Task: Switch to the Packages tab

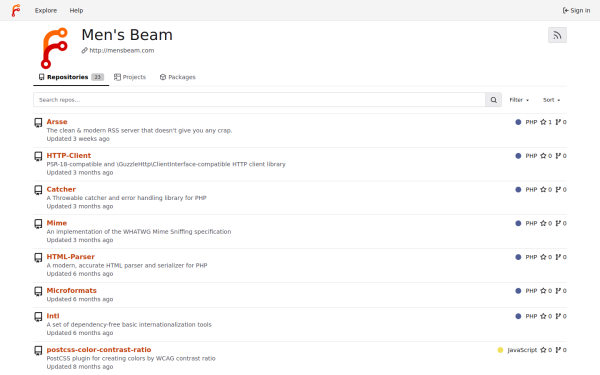Action: (x=178, y=77)
